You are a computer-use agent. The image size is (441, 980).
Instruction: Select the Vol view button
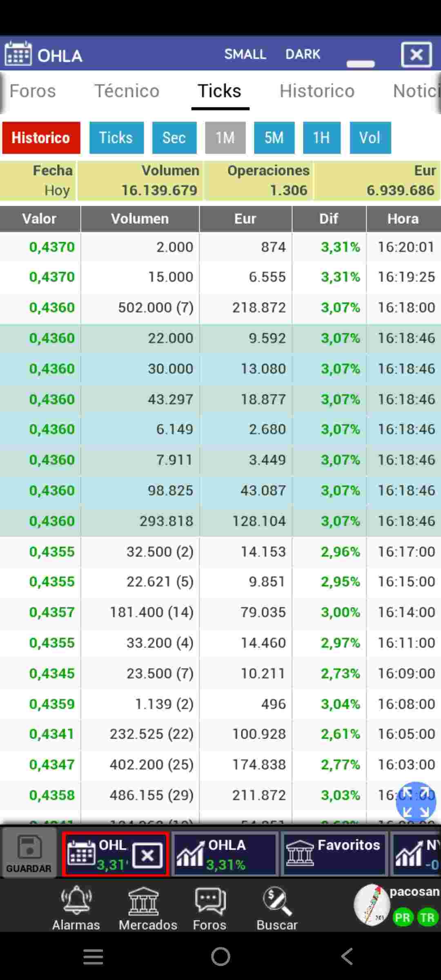click(370, 138)
